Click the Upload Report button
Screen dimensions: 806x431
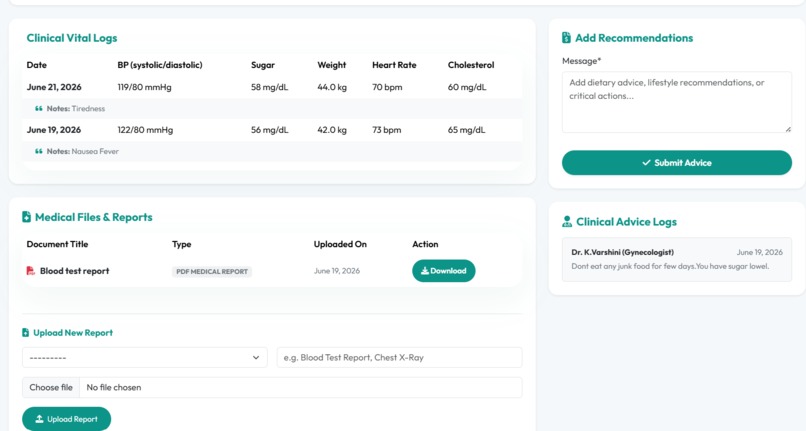click(66, 419)
